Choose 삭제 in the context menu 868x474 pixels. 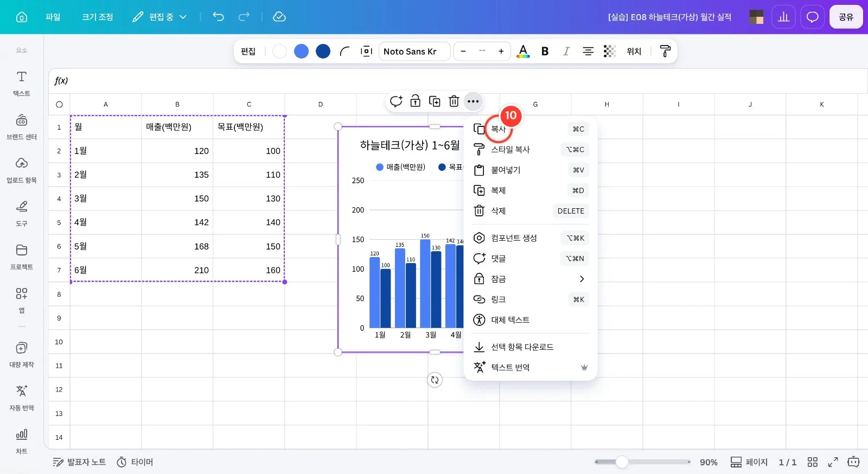[531, 211]
